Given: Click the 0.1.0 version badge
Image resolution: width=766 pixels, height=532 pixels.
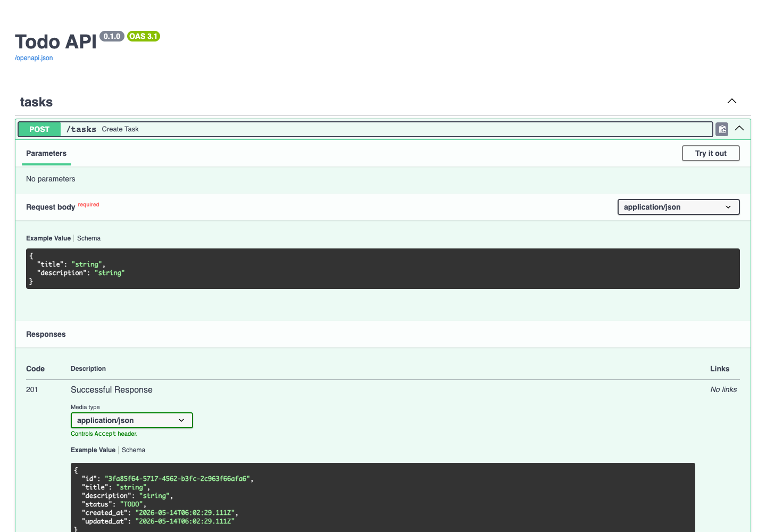Looking at the screenshot, I should point(112,36).
